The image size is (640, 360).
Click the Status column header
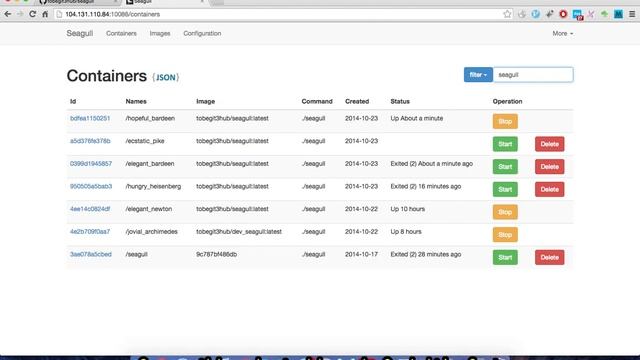pos(400,101)
